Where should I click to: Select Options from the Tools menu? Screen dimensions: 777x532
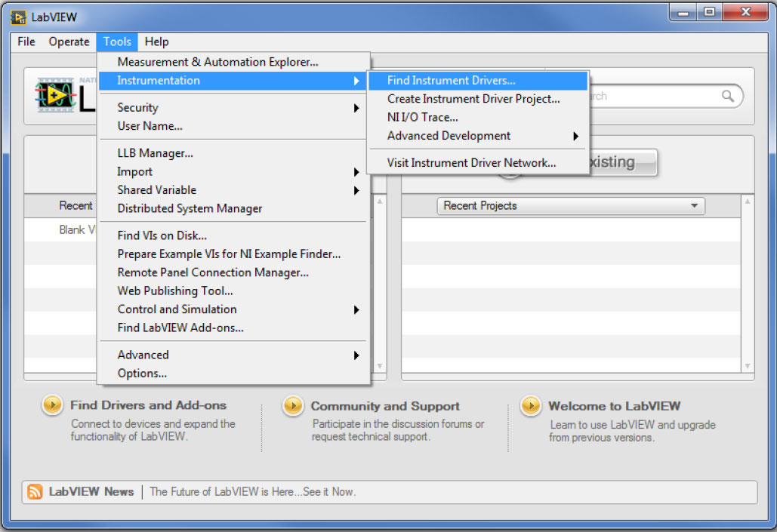[142, 374]
